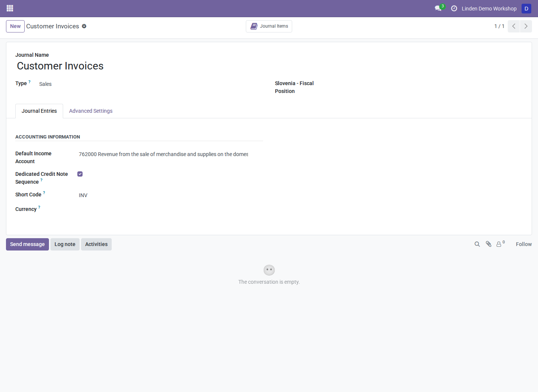The image size is (538, 392).
Task: Click the New button
Action: (x=15, y=26)
